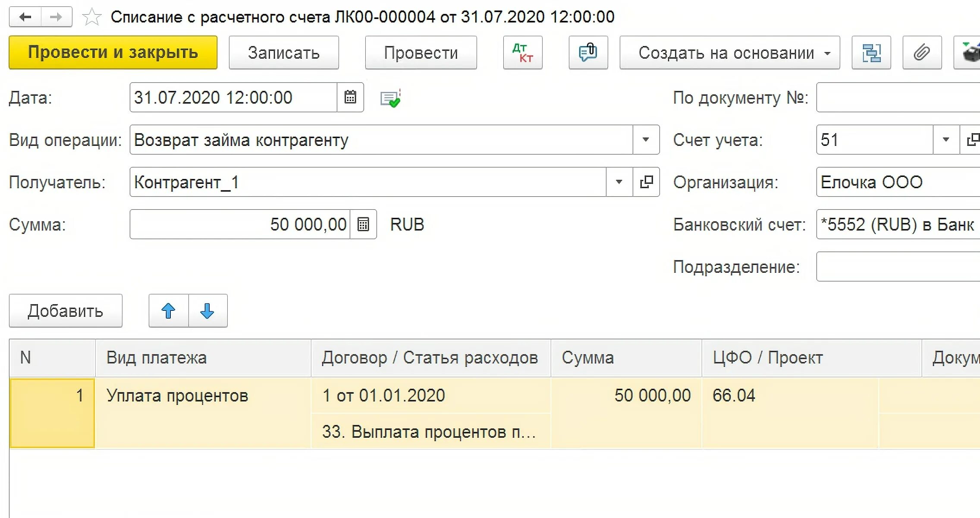The height and width of the screenshot is (518, 980).
Task: Click the document posted status icon
Action: tap(390, 98)
